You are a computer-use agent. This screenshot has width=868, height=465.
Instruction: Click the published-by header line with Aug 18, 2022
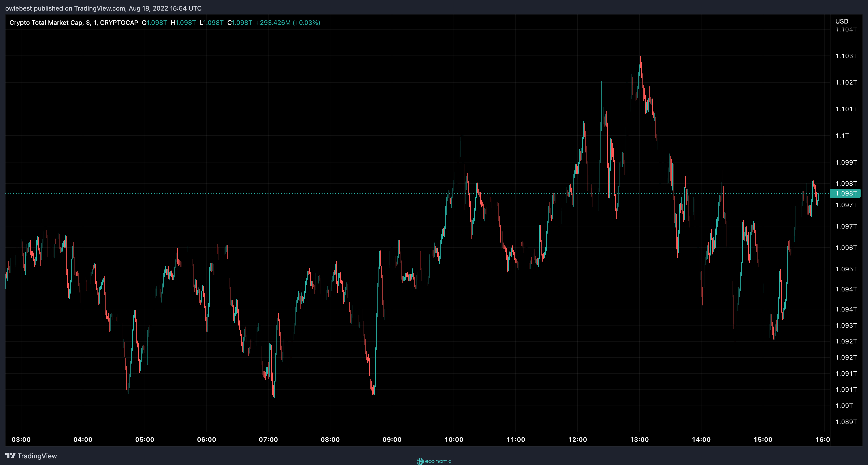pos(103,8)
